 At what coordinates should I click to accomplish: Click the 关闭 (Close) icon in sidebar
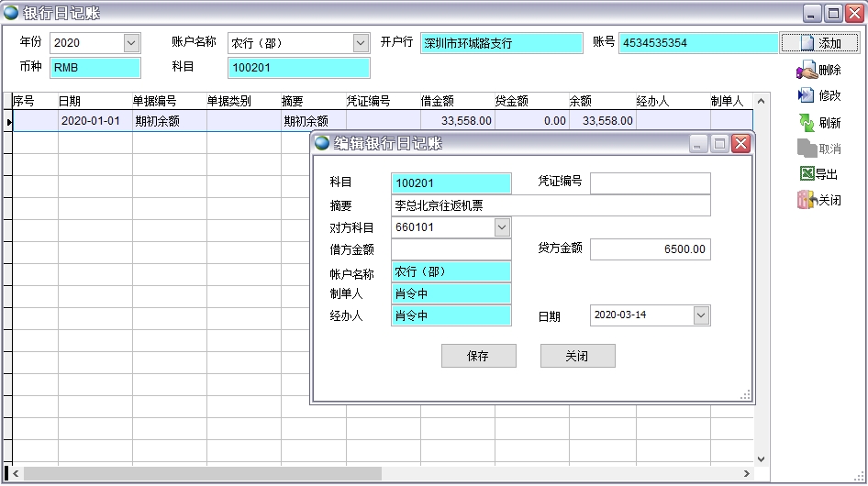(807, 200)
